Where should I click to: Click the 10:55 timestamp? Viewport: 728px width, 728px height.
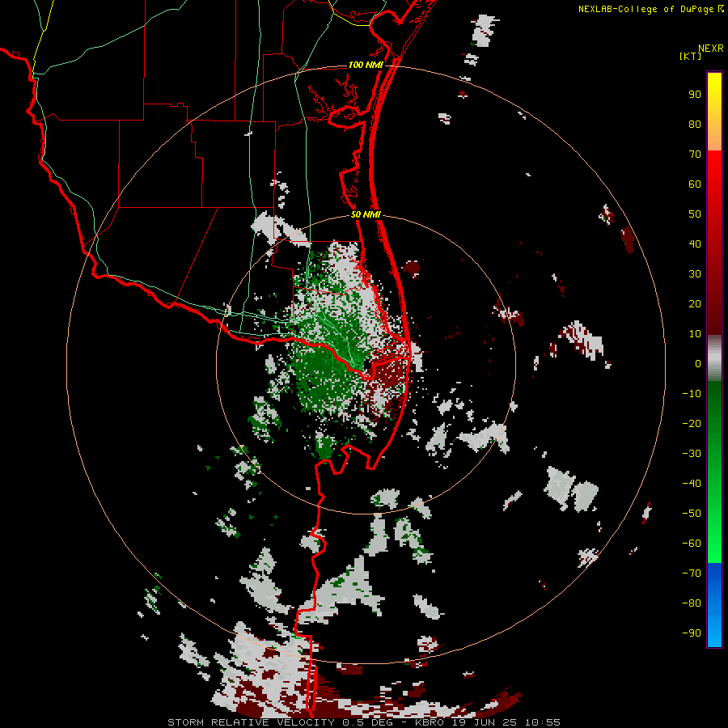coord(543,722)
